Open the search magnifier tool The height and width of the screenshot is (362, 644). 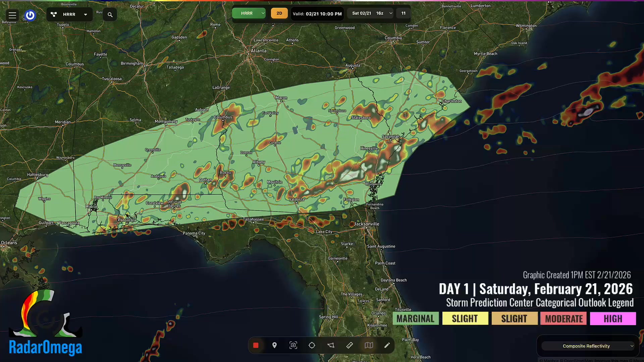click(110, 15)
